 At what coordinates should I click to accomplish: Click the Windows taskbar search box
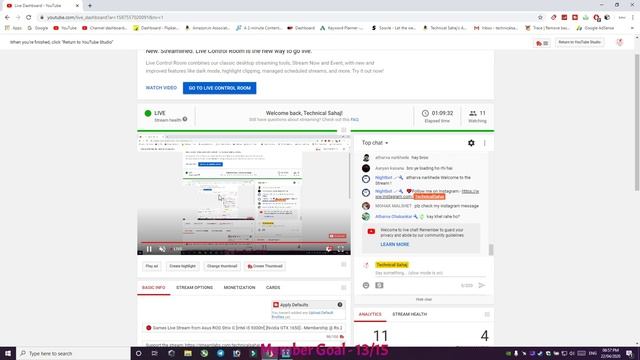[73, 353]
